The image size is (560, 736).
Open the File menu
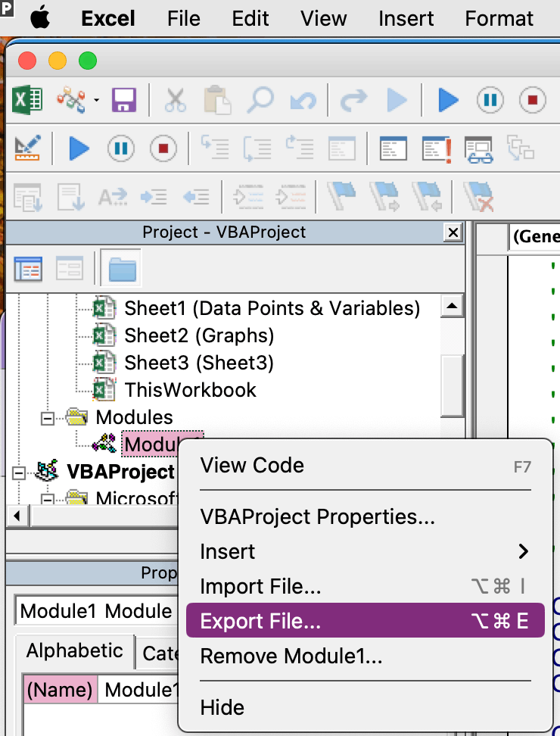(183, 19)
